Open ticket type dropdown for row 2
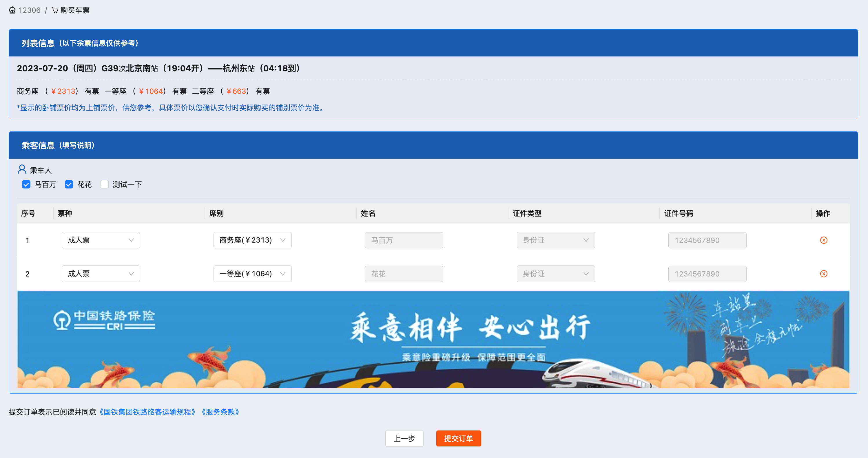The image size is (868, 458). [x=101, y=274]
